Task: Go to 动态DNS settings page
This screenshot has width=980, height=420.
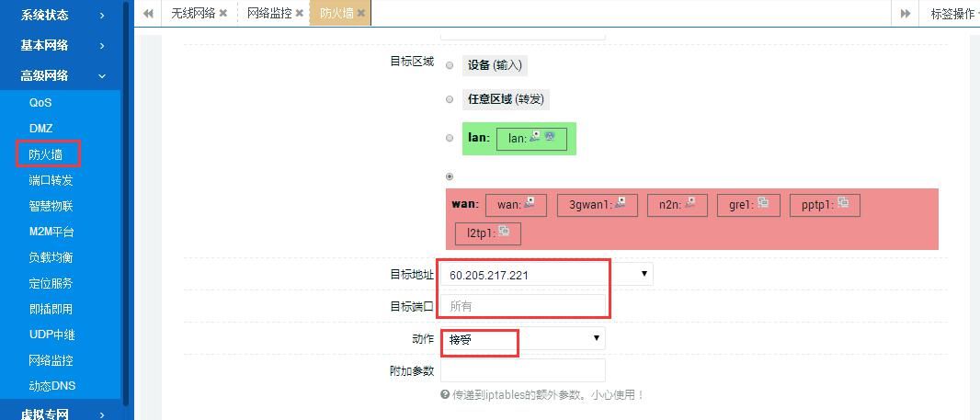Action: pyautogui.click(x=51, y=386)
